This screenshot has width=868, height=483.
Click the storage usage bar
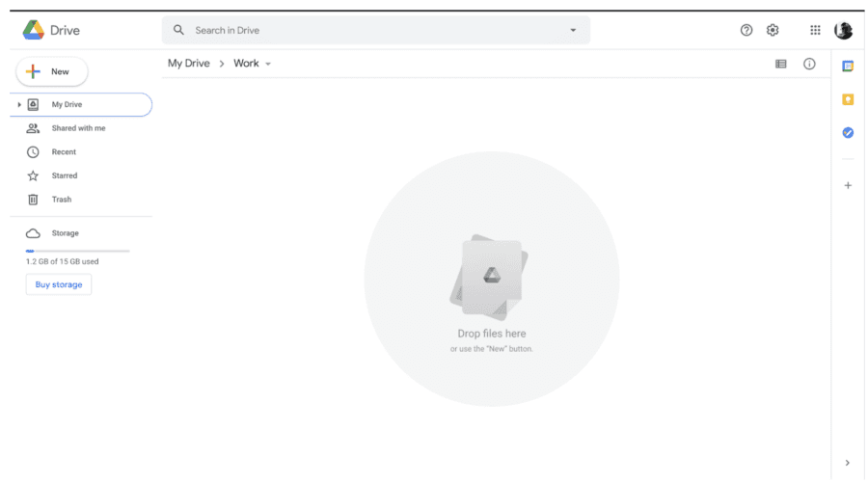77,252
